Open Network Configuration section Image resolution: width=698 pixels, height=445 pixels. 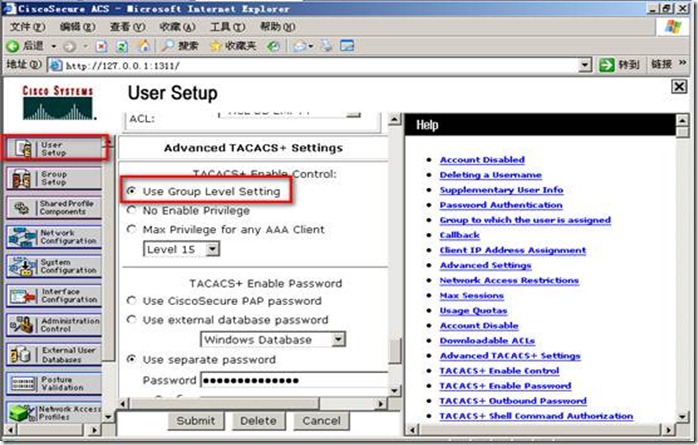coord(54,237)
